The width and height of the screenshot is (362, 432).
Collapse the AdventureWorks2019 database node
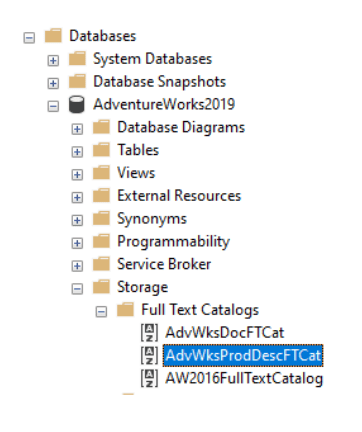coord(53,106)
